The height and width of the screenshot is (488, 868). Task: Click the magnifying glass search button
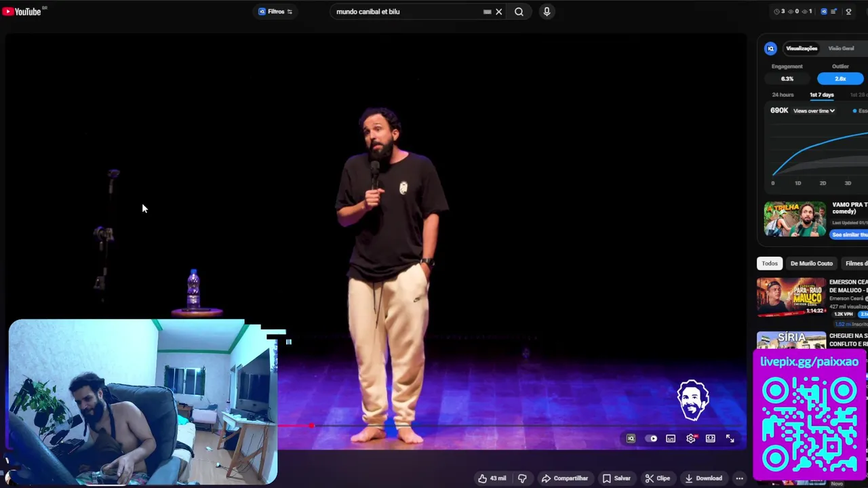(x=519, y=12)
